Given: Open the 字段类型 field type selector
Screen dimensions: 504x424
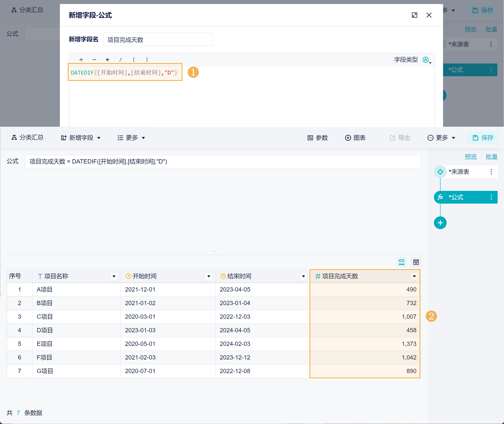Looking at the screenshot, I should point(426,60).
